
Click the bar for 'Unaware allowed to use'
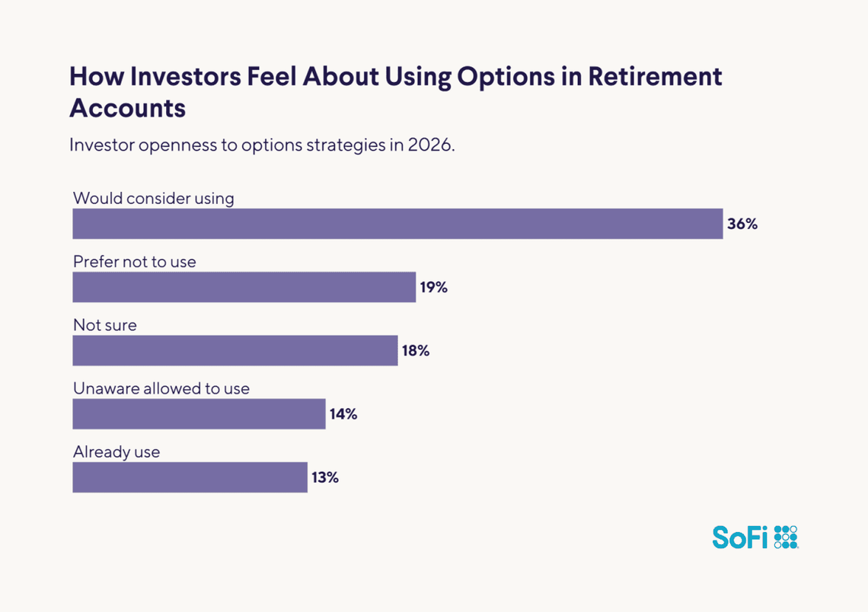(x=199, y=414)
